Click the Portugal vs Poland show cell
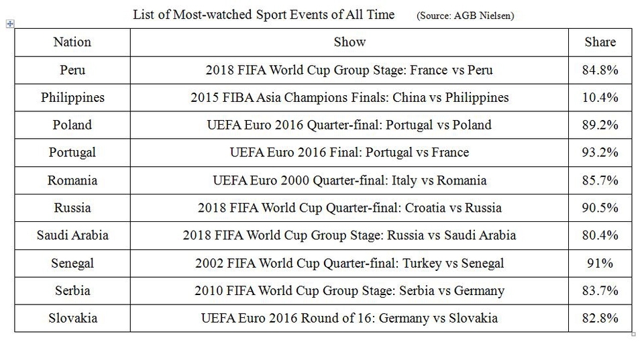Screen dimensions: 644x344 (350, 125)
